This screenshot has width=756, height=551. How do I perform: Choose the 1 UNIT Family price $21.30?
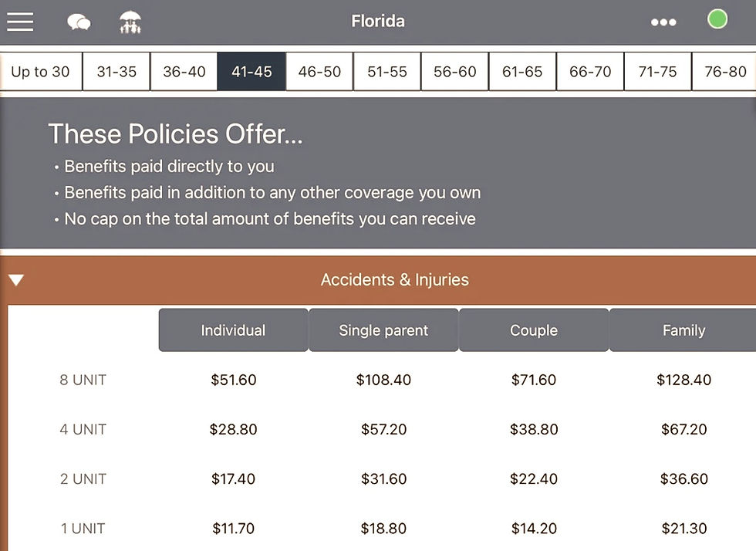684,529
